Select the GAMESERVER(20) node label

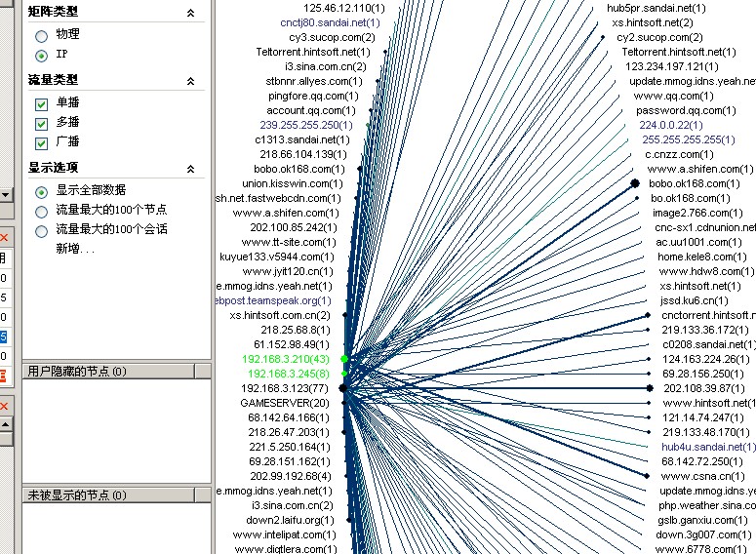coord(286,403)
